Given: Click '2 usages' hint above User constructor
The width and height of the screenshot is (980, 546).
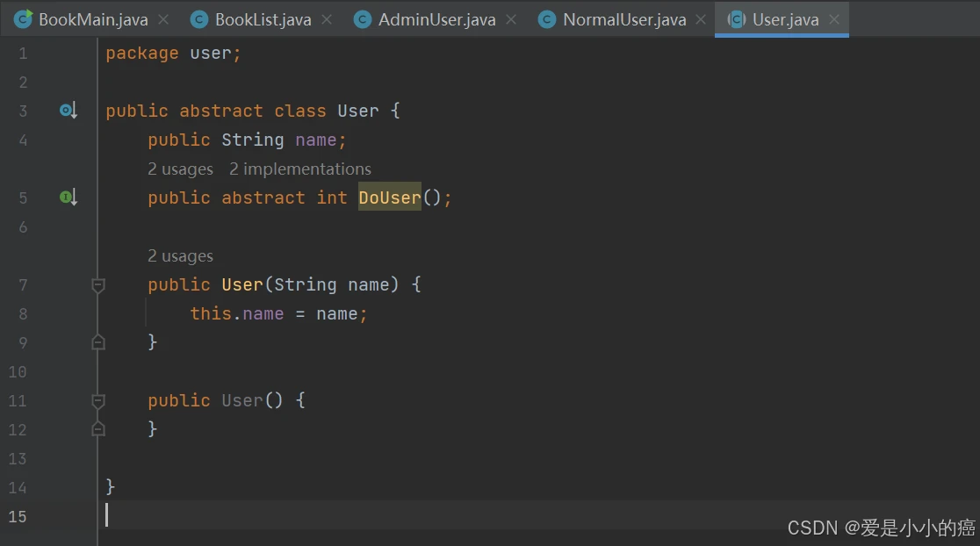Looking at the screenshot, I should [x=180, y=256].
